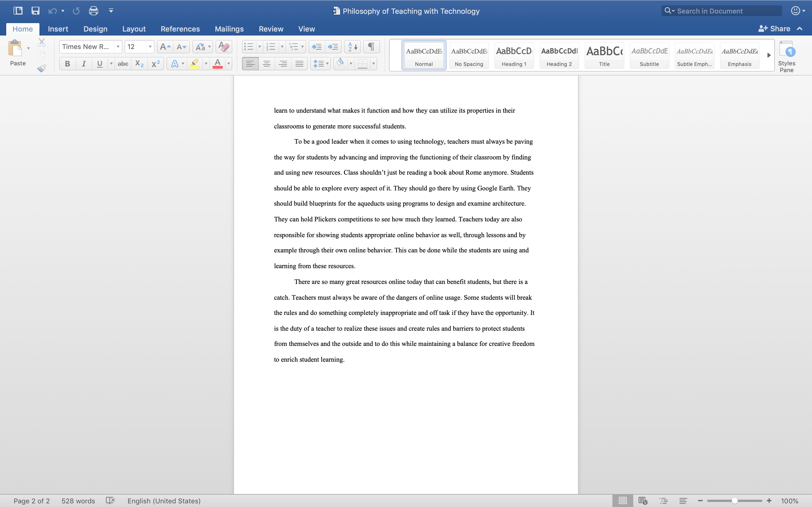Open the Styles Pane
This screenshot has width=812, height=507.
click(786, 56)
